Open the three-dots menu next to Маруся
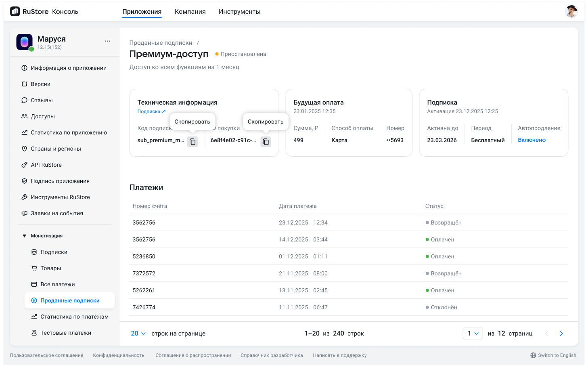The image size is (588, 365). pos(107,41)
